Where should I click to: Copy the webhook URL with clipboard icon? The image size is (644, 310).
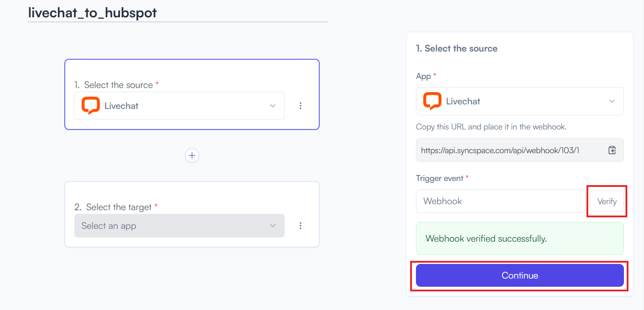coord(612,150)
